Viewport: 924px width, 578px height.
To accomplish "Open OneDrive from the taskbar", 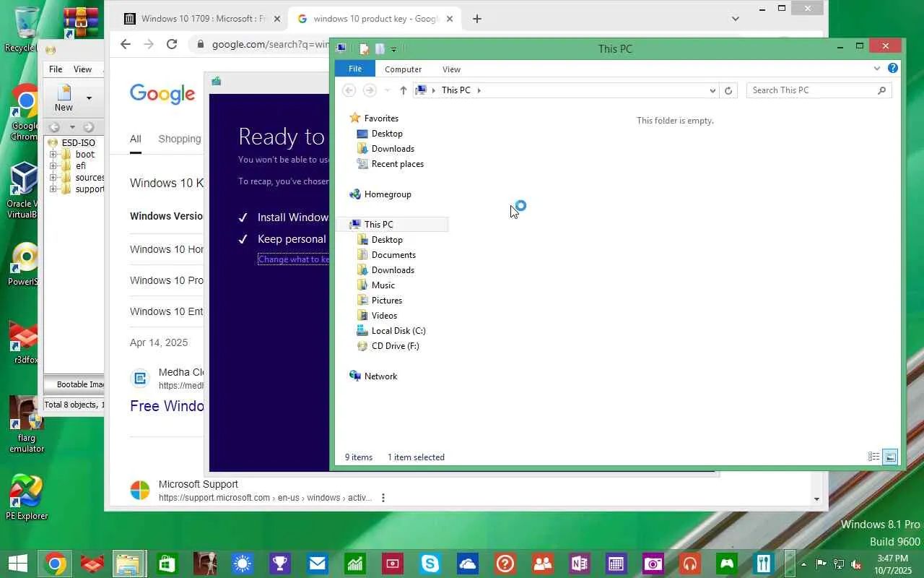I will [x=468, y=564].
